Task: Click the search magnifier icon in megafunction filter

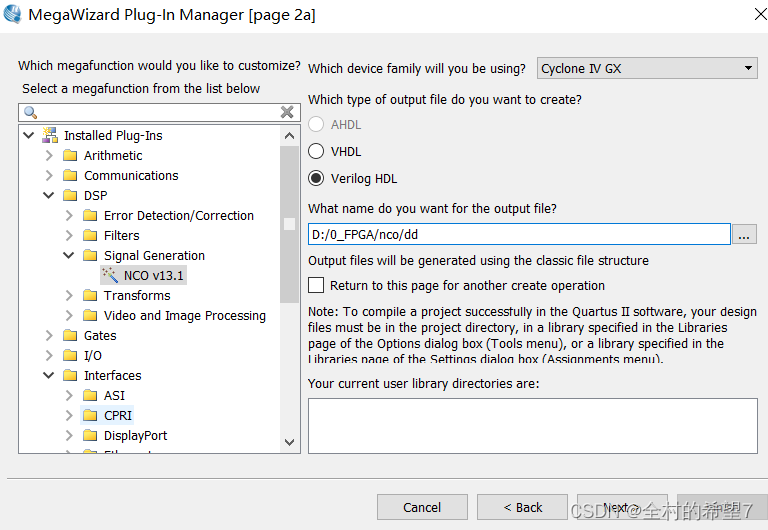Action: point(30,113)
